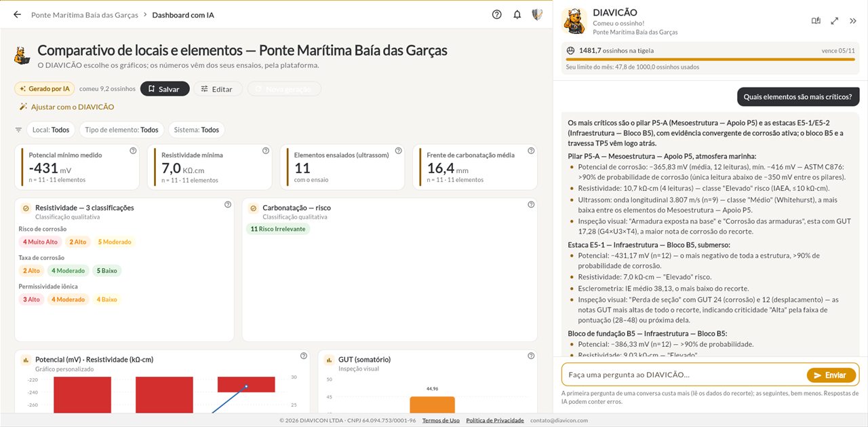Show help for Potencial mínimo medido card

point(133,151)
